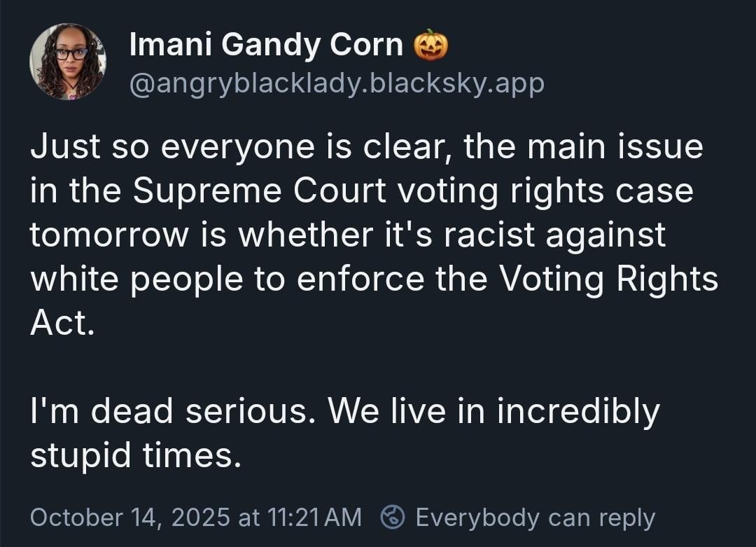
Task: Click the words "Supreme Court" in post
Action: pyautogui.click(x=259, y=191)
